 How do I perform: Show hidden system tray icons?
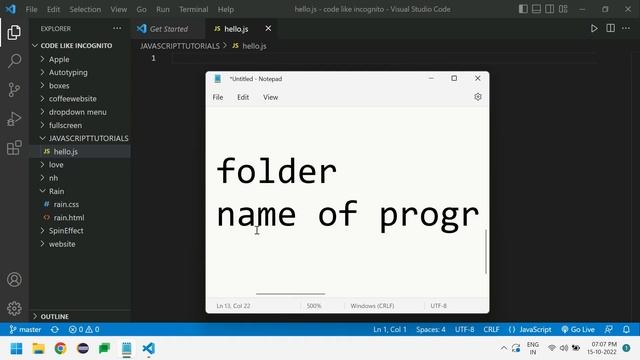(504, 348)
